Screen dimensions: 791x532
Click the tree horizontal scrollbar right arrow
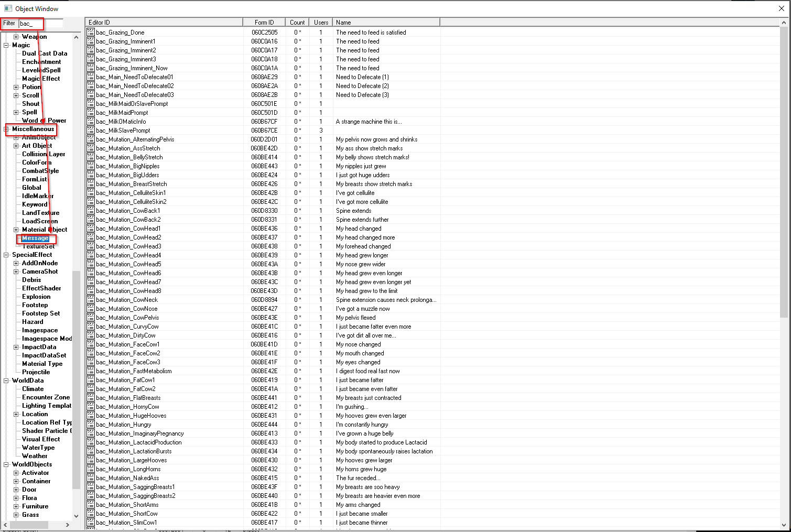tap(68, 525)
